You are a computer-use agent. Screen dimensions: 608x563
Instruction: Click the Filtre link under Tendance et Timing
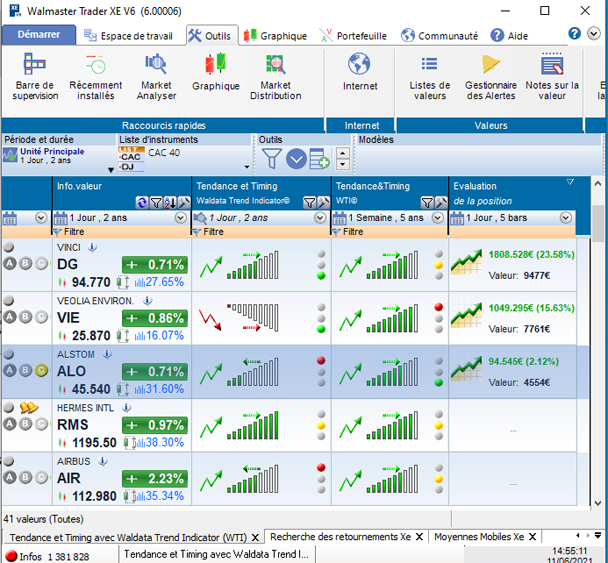(213, 232)
